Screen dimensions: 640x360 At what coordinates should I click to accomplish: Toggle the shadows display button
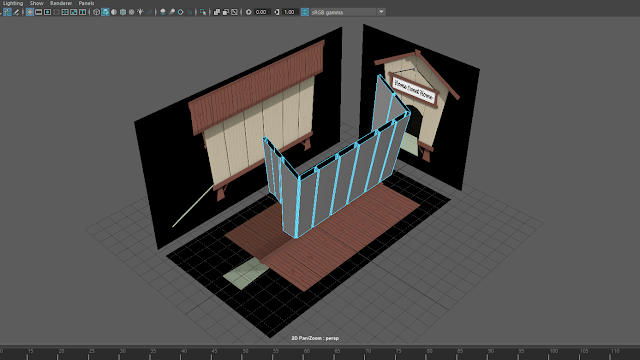[x=149, y=12]
